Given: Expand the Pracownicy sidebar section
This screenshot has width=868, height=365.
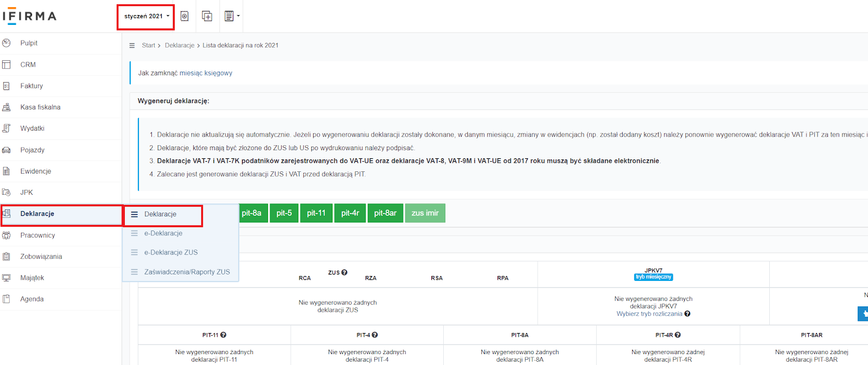Looking at the screenshot, I should coord(37,235).
